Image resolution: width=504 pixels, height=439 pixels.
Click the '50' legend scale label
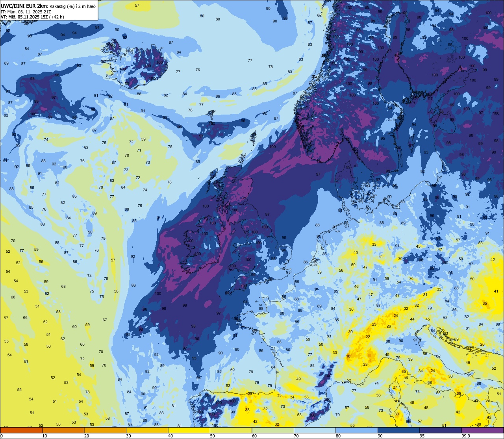click(212, 436)
